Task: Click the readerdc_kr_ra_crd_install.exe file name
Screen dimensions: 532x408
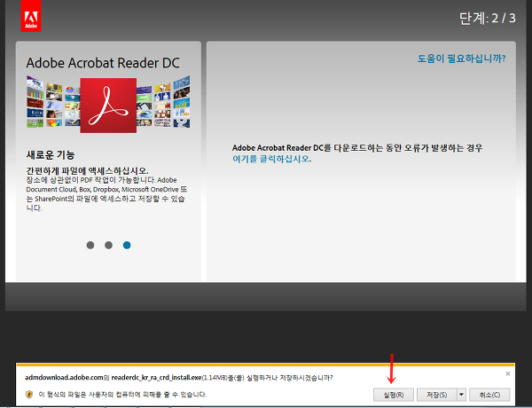Action: [156, 378]
